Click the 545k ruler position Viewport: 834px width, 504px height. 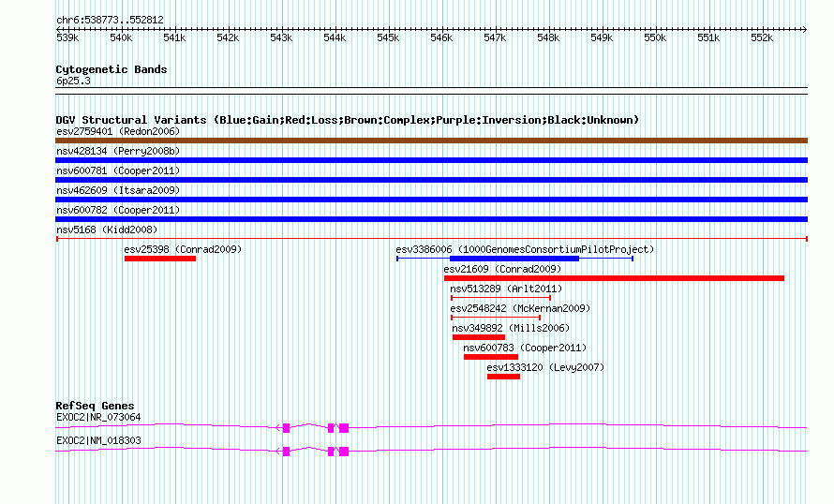[x=388, y=37]
